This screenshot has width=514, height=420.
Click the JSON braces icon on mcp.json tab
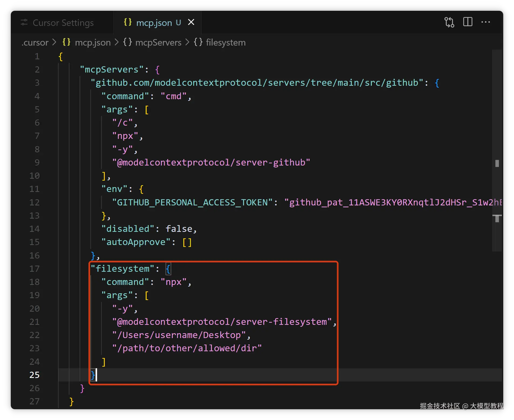click(128, 22)
